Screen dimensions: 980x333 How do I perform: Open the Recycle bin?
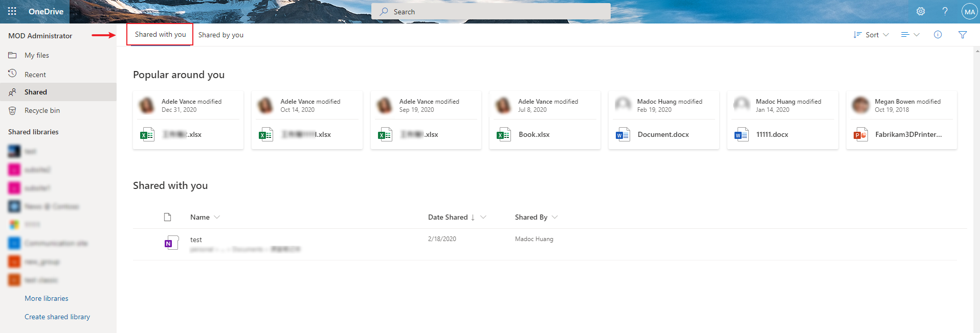(42, 110)
